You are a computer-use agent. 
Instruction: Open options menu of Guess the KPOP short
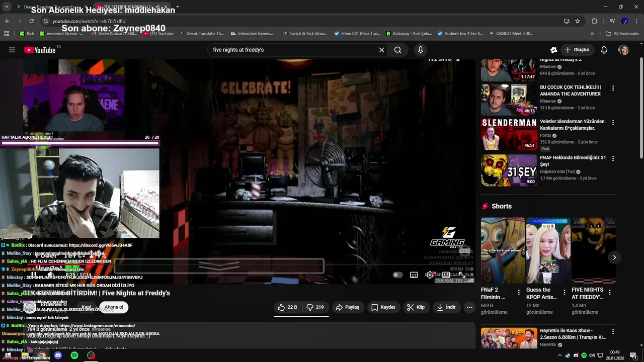[564, 292]
